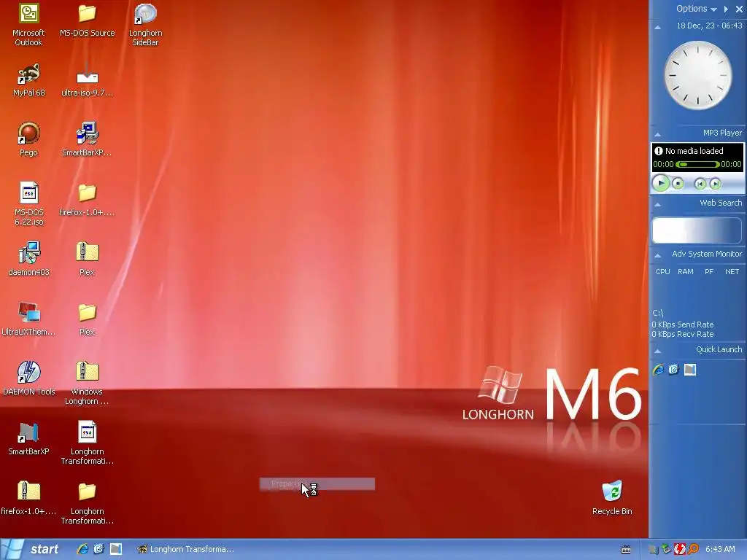This screenshot has height=560, width=747.
Task: Open the SmartBarXP shortcut beside the Longhorn Transformati... file
Action: (x=28, y=432)
